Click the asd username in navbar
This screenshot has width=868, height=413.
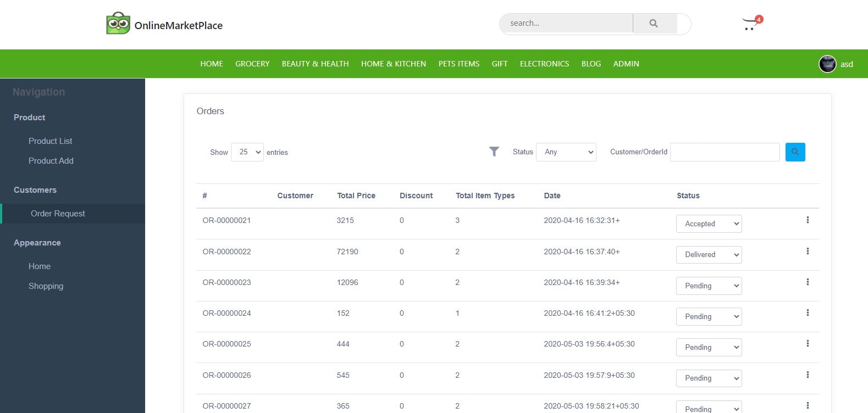(x=847, y=64)
